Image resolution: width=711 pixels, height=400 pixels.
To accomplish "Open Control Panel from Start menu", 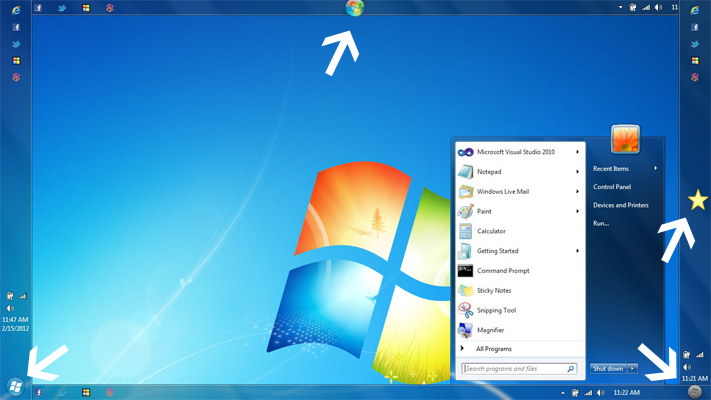I will [612, 187].
